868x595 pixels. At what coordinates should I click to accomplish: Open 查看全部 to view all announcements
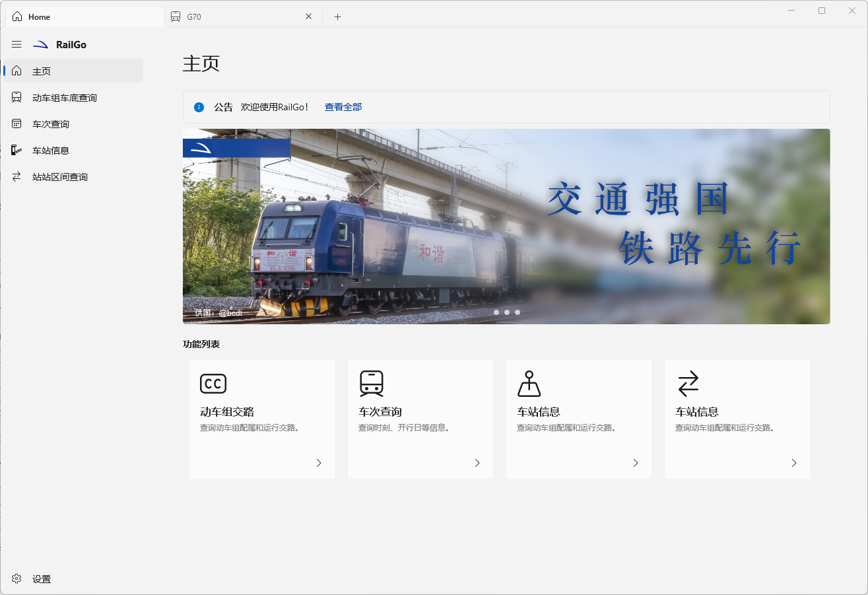click(x=342, y=106)
